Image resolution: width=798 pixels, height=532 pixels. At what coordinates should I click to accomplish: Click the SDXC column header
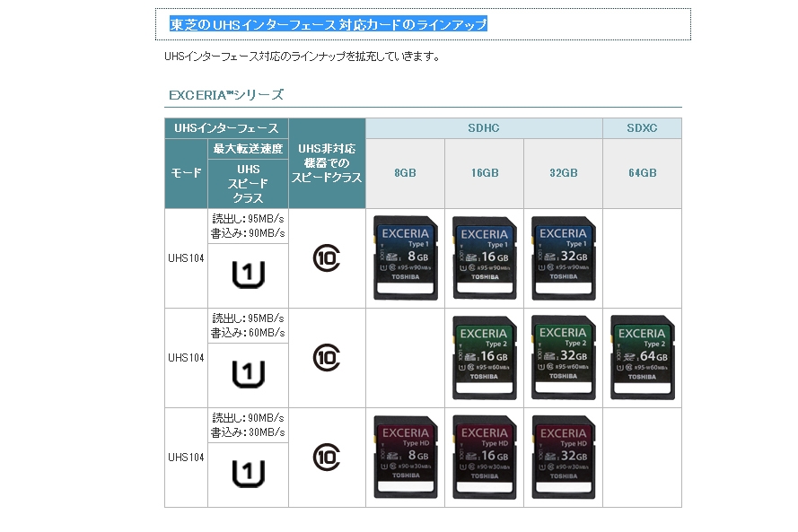point(643,128)
